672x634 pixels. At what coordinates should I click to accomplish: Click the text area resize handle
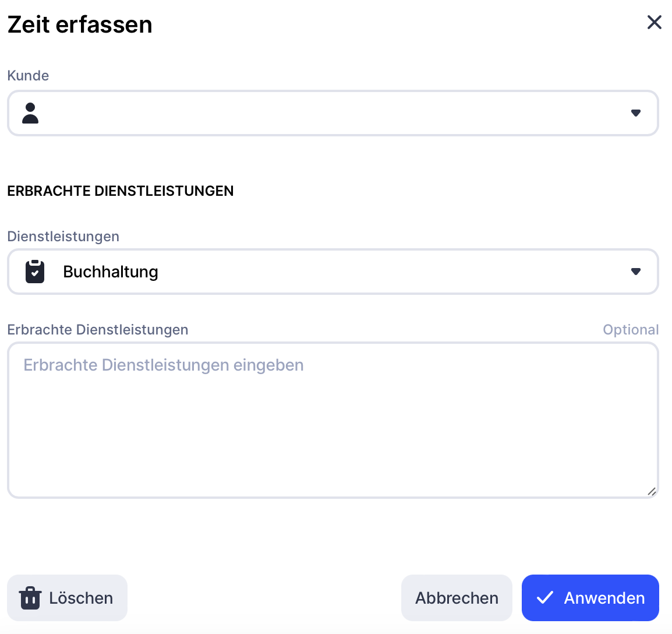click(x=652, y=491)
